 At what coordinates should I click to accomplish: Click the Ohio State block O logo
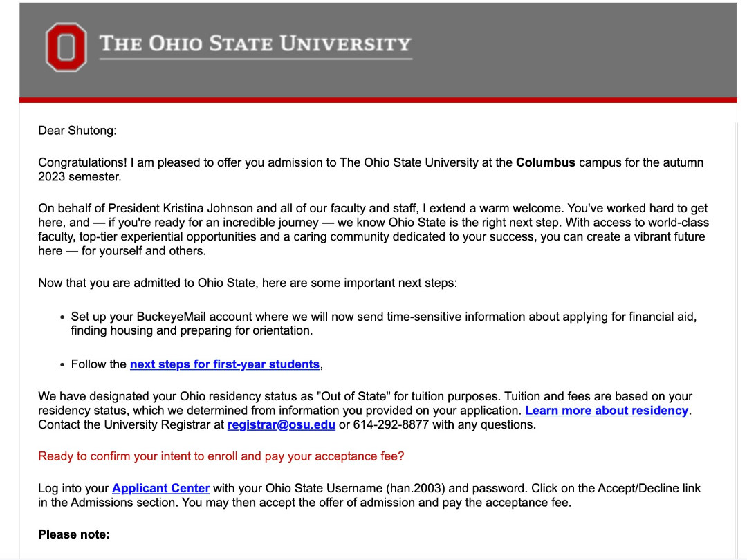point(66,47)
